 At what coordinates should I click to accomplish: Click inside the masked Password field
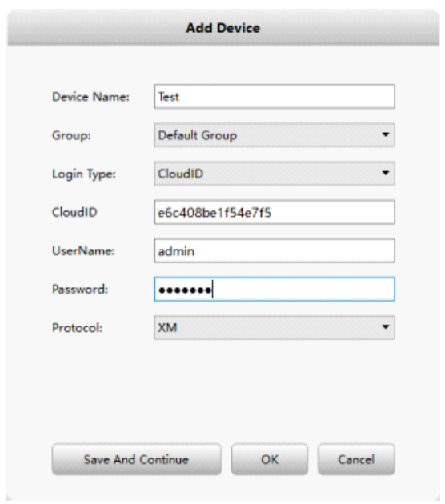(x=275, y=290)
